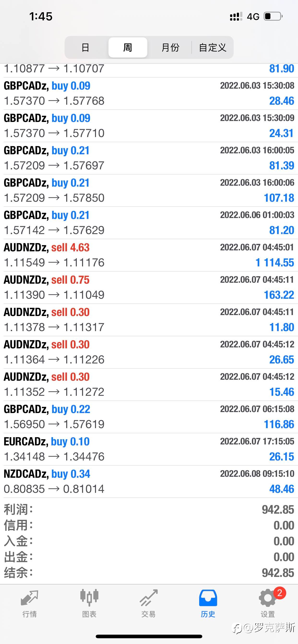Tap the 结余 balance summary line

[149, 573]
